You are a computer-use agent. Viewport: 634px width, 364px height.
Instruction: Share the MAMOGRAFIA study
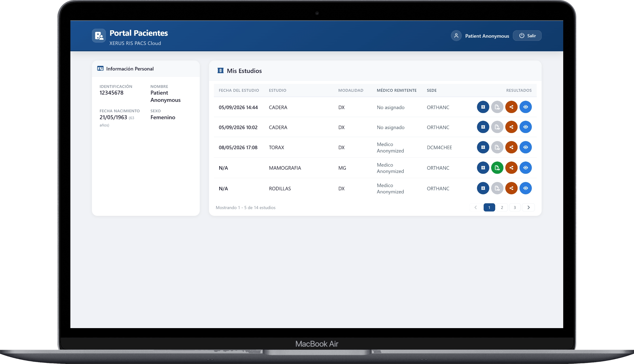tap(511, 168)
